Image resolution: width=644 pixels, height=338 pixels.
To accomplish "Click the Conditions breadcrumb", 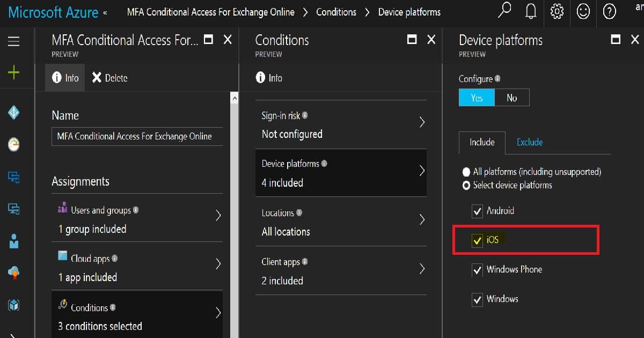I will click(x=336, y=12).
